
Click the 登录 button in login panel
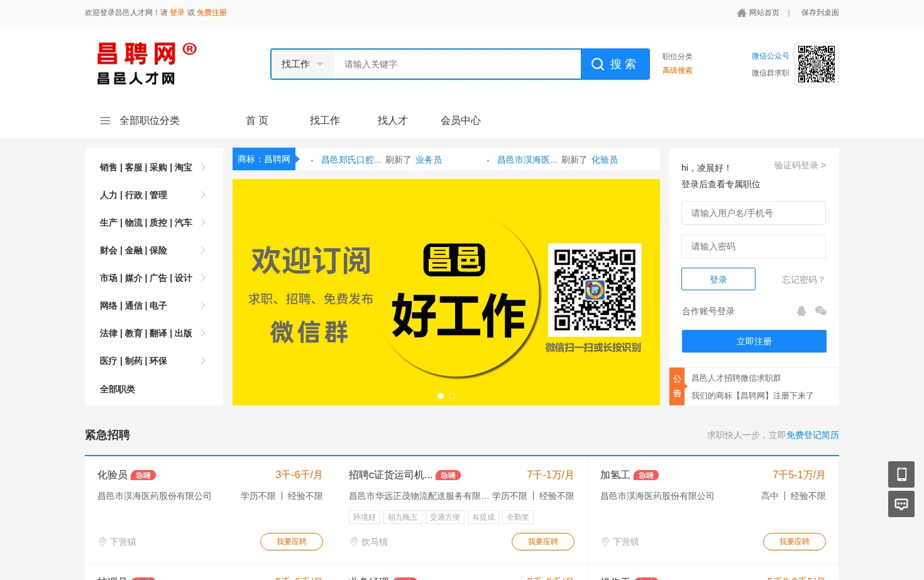tap(718, 279)
